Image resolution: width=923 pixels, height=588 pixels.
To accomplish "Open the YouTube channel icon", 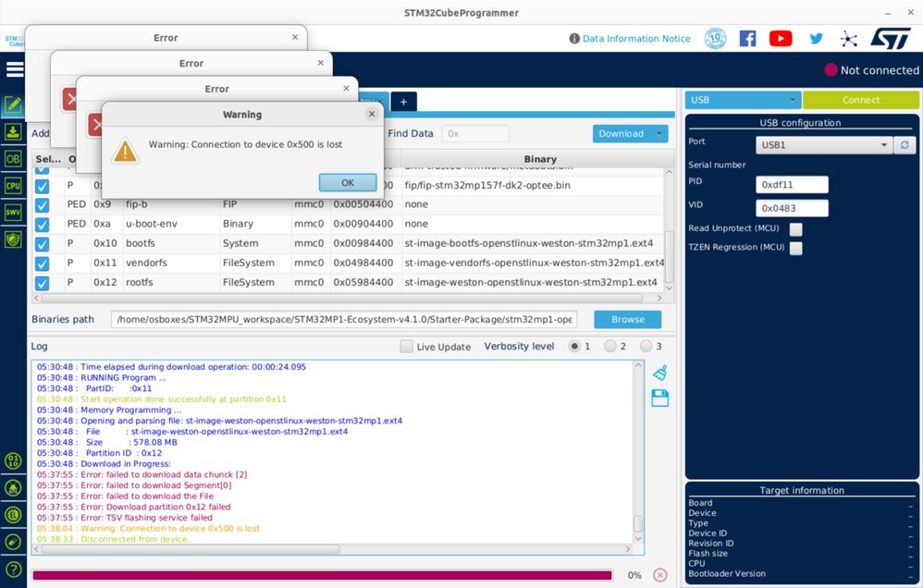I will 781,39.
